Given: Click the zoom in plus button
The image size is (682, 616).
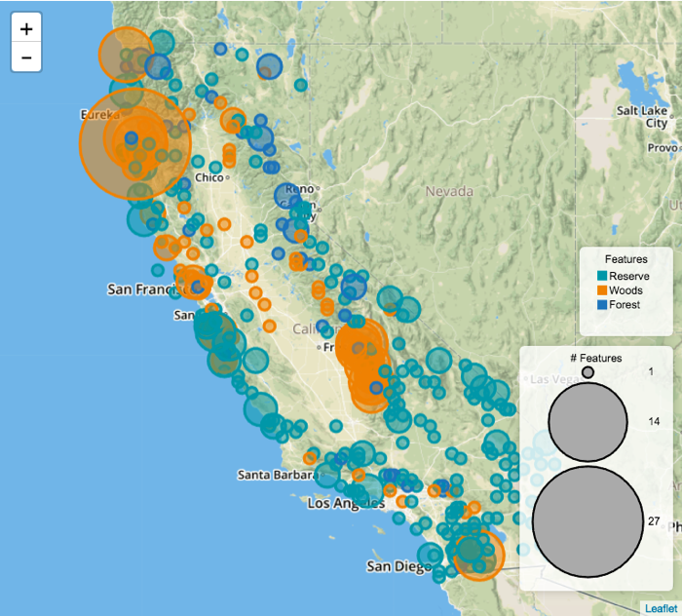Looking at the screenshot, I should coord(26,29).
